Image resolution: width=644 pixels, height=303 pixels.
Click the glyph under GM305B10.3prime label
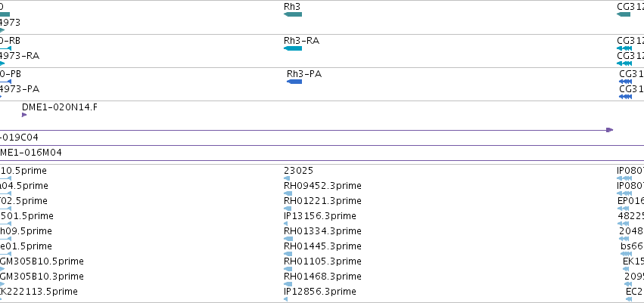[x=2, y=285]
